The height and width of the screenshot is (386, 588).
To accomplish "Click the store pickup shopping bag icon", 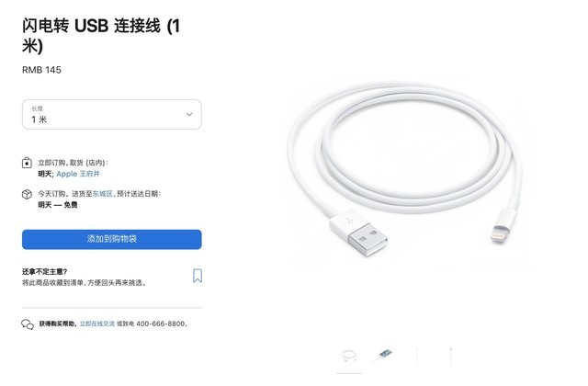I will (x=27, y=164).
